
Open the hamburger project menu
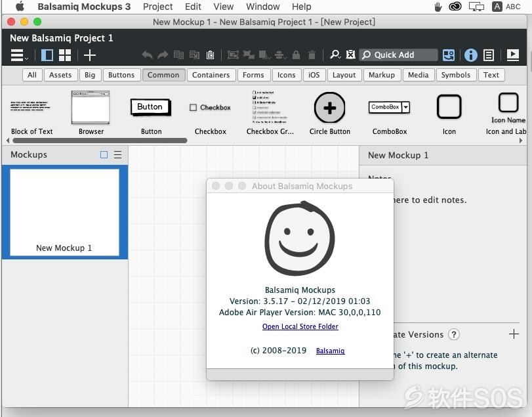click(x=19, y=55)
